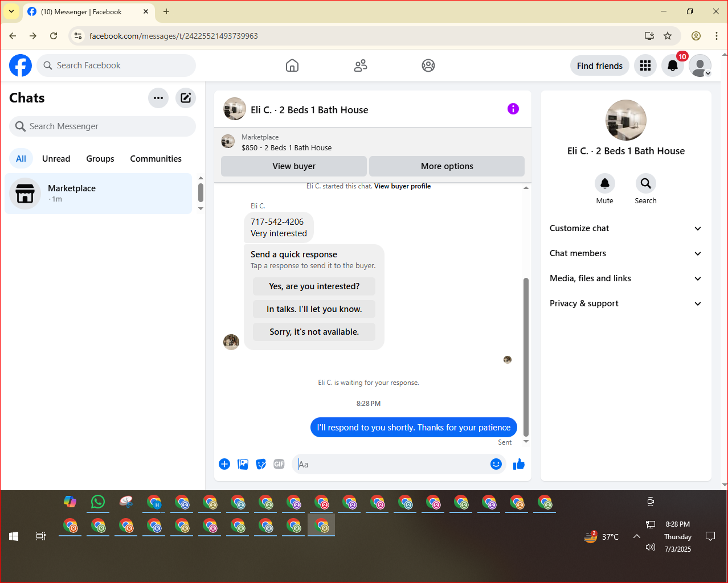Open Task View on taskbar
The height and width of the screenshot is (583, 728).
[41, 536]
